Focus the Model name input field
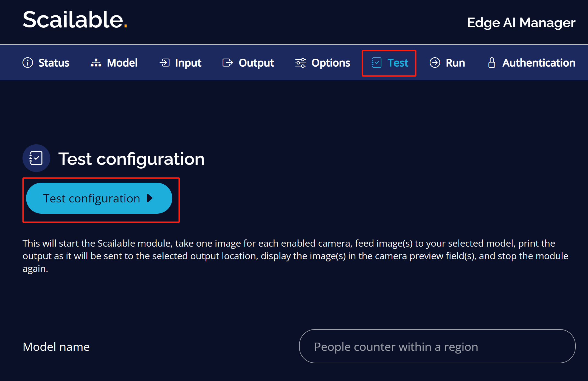The height and width of the screenshot is (381, 588). coord(437,346)
